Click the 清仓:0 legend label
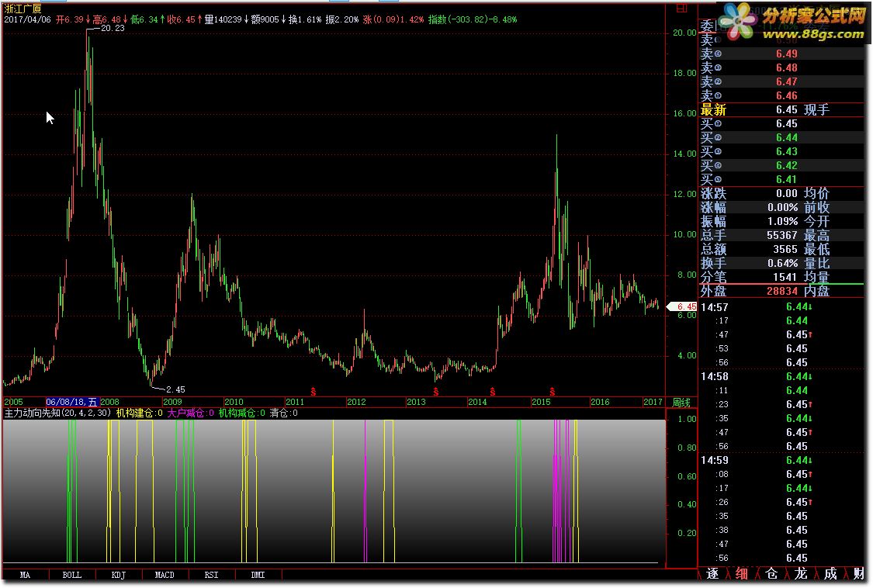This screenshot has width=873, height=588. pos(284,413)
